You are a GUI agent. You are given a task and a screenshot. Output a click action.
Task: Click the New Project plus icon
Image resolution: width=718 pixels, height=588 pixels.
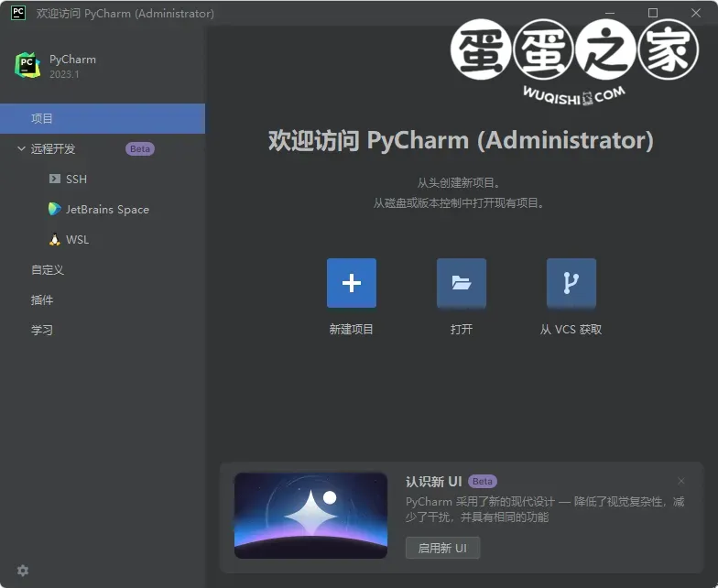(x=352, y=283)
